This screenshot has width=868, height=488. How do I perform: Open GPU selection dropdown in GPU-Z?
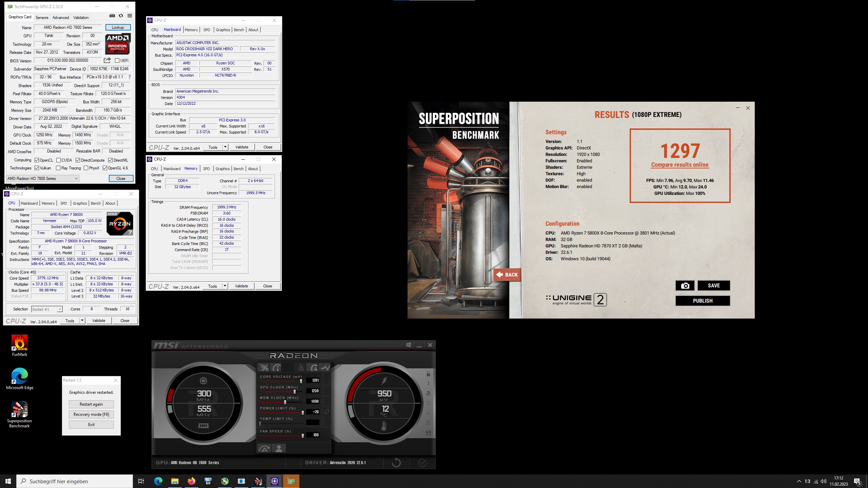point(43,178)
